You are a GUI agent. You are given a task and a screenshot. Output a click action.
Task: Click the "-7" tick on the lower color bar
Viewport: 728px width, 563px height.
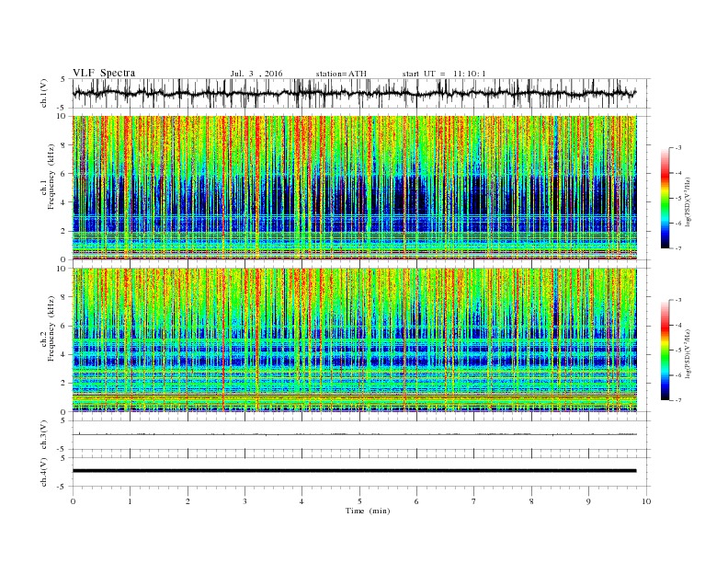(678, 400)
